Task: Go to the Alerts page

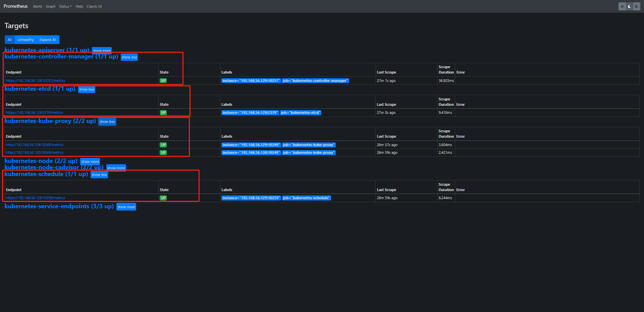Action: 38,6
